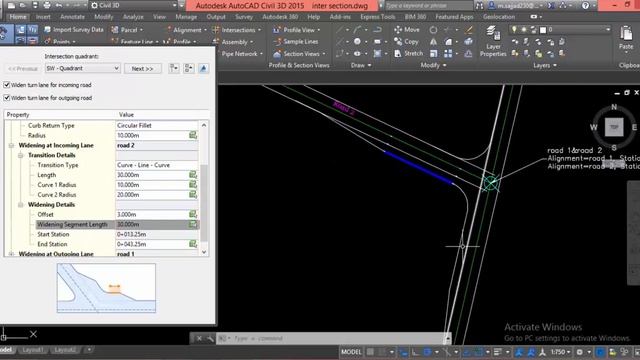This screenshot has height=360, width=640.
Task: Open the Intersection quadrant dropdown
Action: click(82, 68)
